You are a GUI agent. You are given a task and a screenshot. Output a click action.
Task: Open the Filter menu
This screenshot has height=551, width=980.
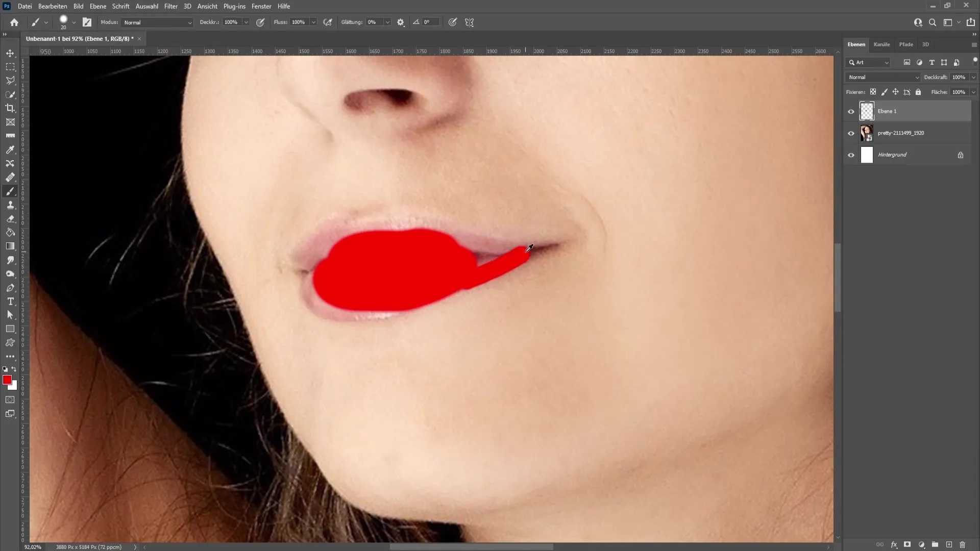coord(171,6)
